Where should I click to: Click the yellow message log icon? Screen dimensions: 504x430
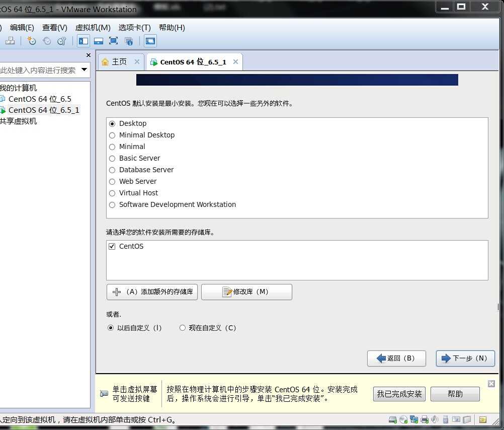(x=483, y=419)
